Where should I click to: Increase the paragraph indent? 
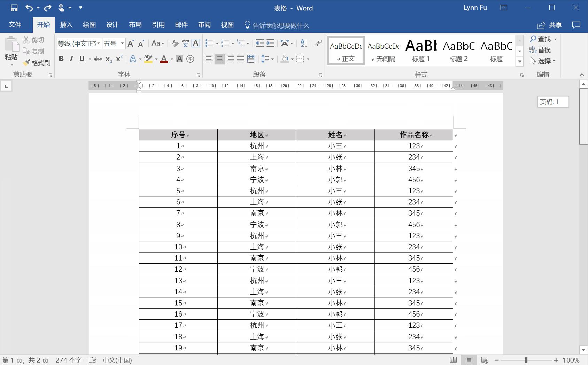click(270, 43)
